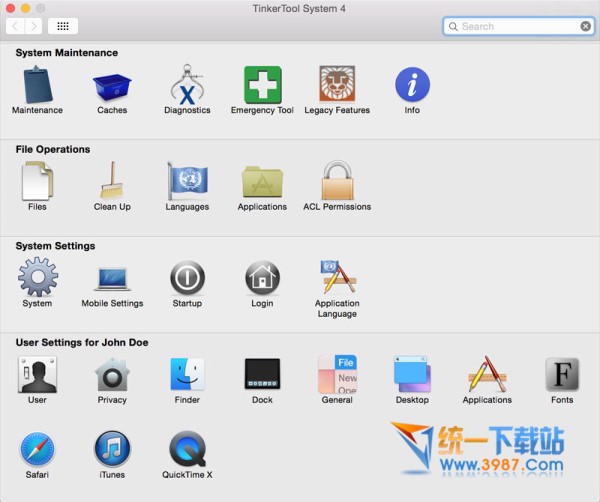
Task: Open the Clean Up broom icon
Action: [112, 181]
